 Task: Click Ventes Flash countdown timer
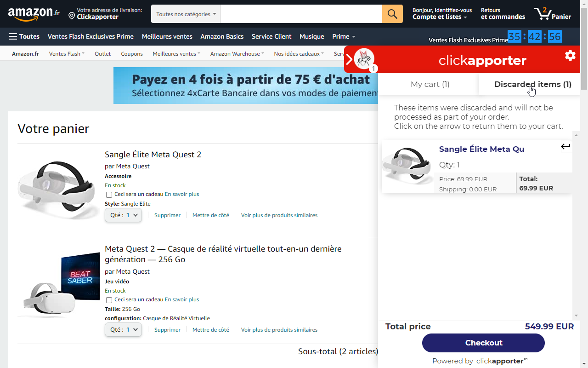point(535,36)
